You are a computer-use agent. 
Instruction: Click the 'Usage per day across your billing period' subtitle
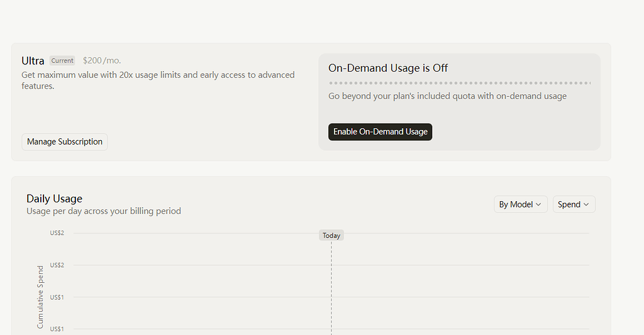104,211
